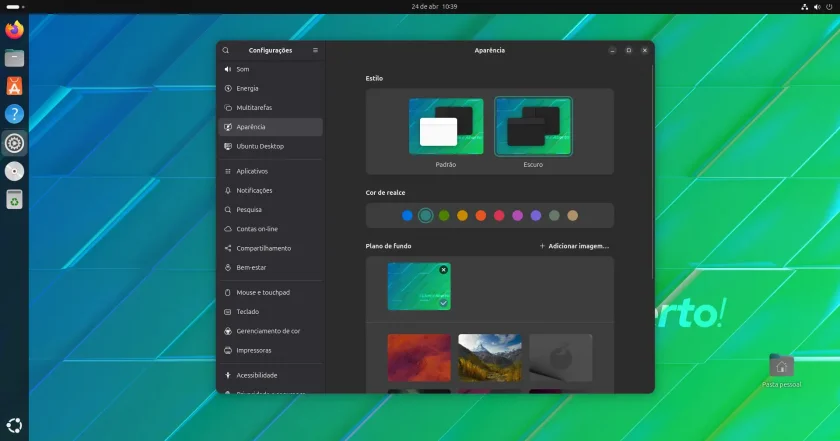
Task: Click the Notificações bell icon
Action: click(x=228, y=191)
